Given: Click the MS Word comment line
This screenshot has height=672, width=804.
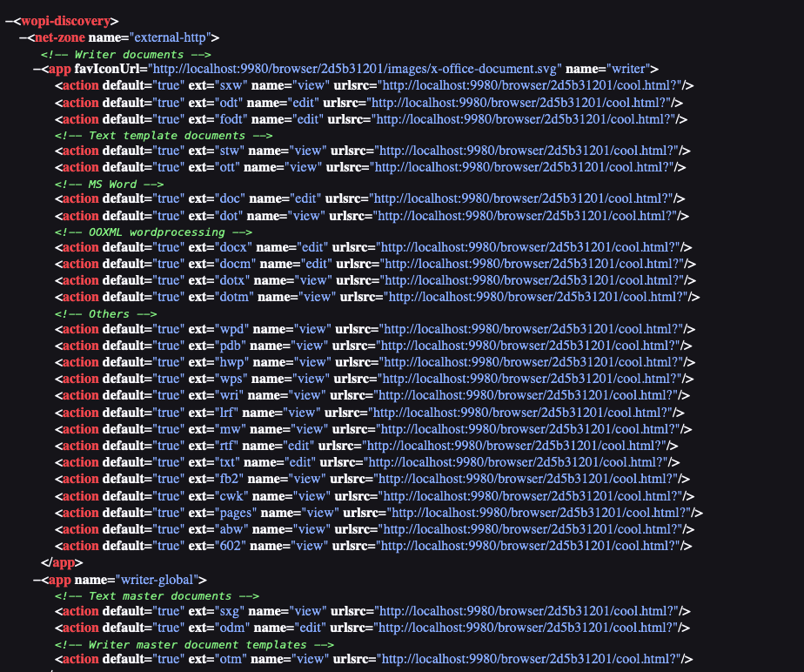Looking at the screenshot, I should (108, 184).
